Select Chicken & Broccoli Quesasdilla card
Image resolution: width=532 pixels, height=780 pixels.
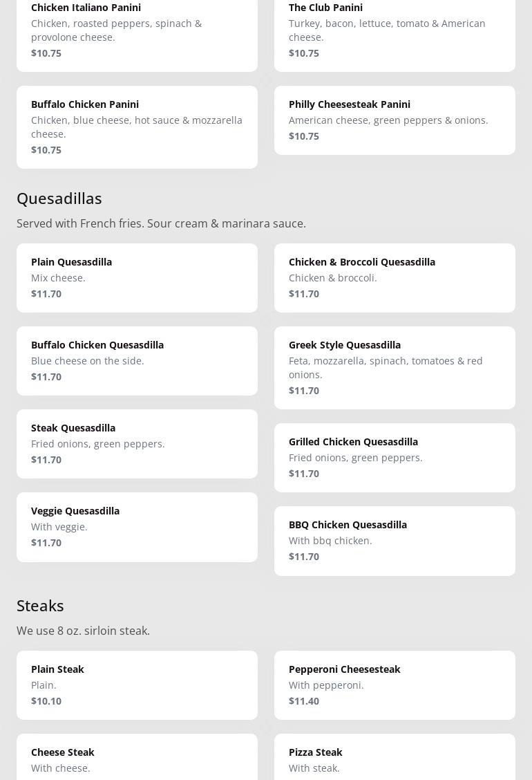395,277
